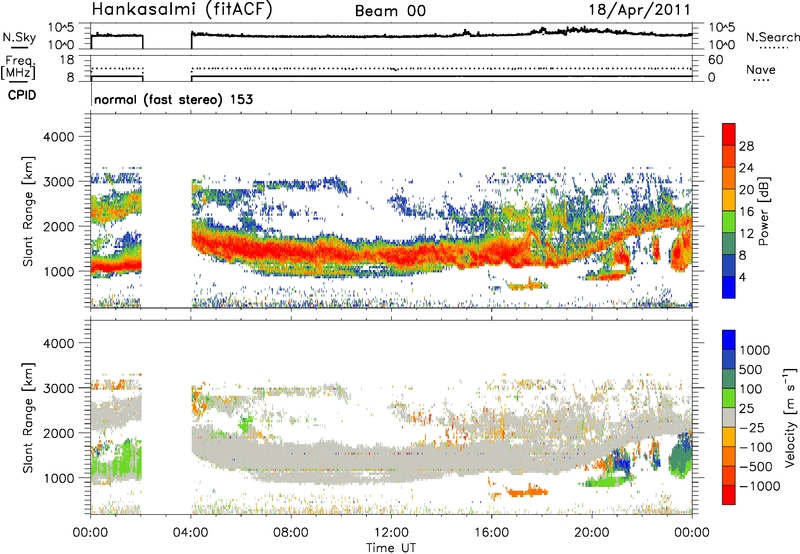Click the 12:00 time tick label

point(391,533)
